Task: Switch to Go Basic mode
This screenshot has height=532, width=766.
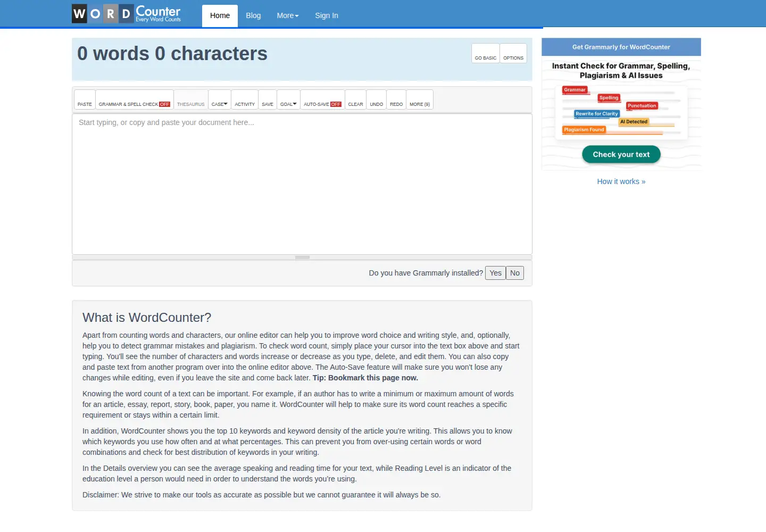Action: click(x=486, y=53)
